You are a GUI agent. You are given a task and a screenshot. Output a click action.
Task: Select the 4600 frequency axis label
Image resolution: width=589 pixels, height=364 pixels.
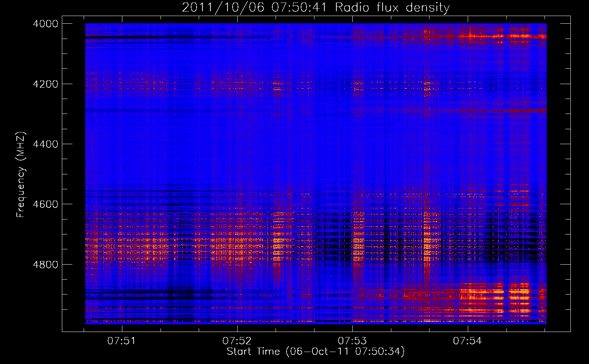[46, 204]
